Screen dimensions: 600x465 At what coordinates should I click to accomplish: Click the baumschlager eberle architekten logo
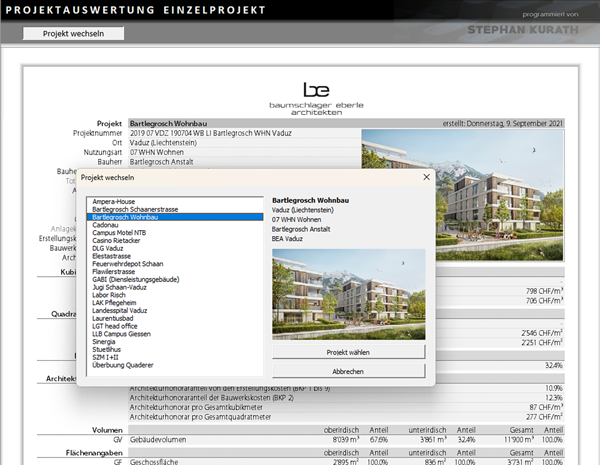(x=316, y=99)
